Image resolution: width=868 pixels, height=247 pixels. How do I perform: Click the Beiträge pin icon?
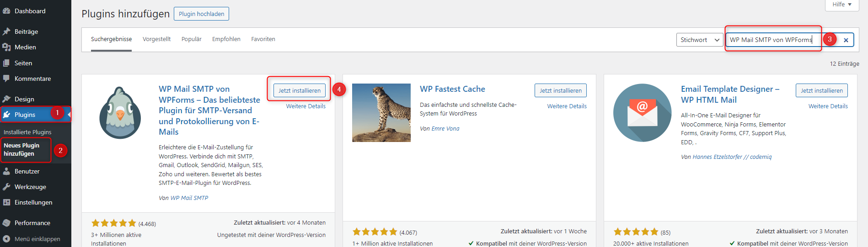pos(6,32)
